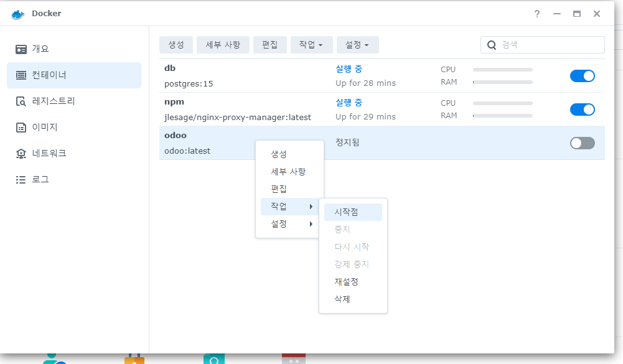Close the Docker window
Image resolution: width=623 pixels, height=364 pixels.
[x=596, y=14]
